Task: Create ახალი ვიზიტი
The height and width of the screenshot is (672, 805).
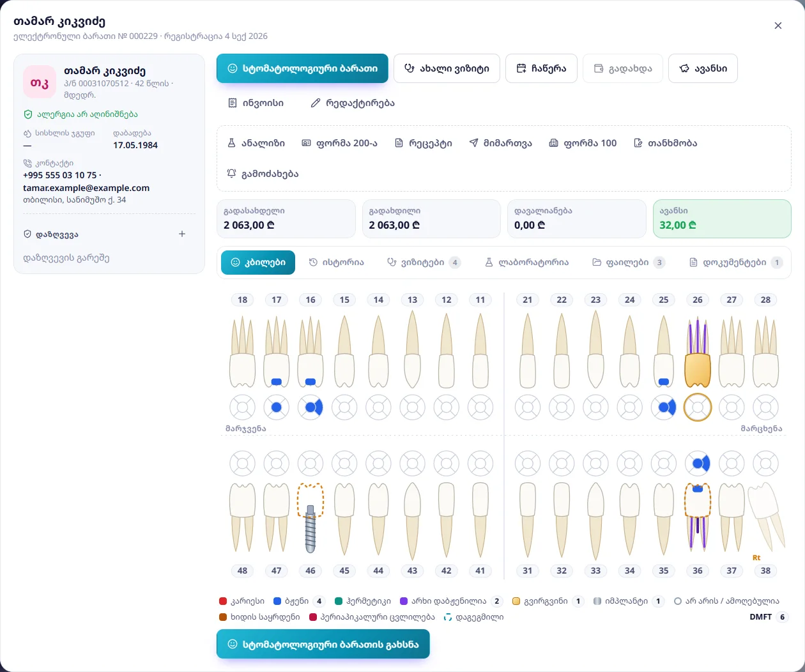Action: pos(447,68)
